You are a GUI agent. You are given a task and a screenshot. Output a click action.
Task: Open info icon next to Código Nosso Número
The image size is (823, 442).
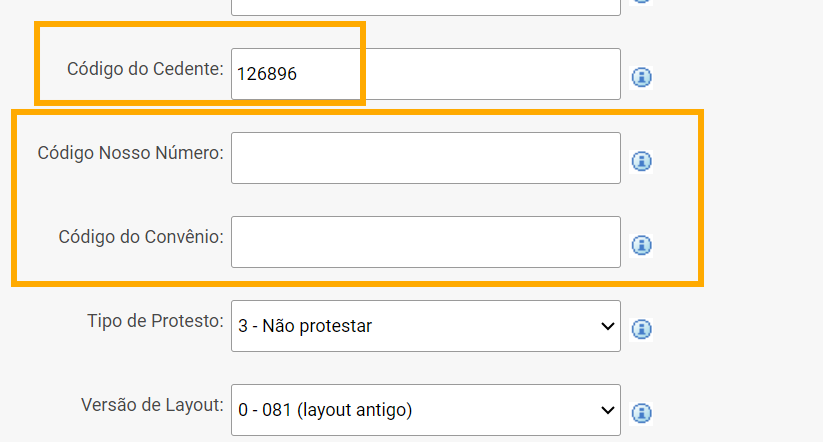641,161
